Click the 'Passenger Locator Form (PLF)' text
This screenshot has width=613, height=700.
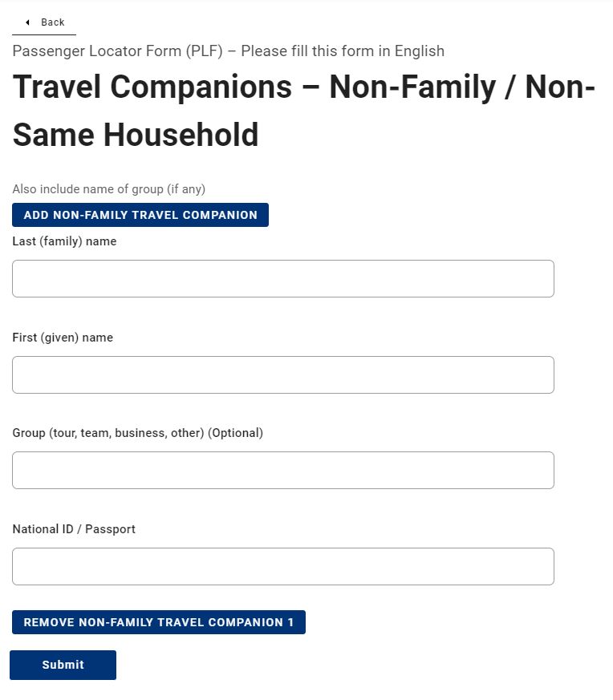117,51
